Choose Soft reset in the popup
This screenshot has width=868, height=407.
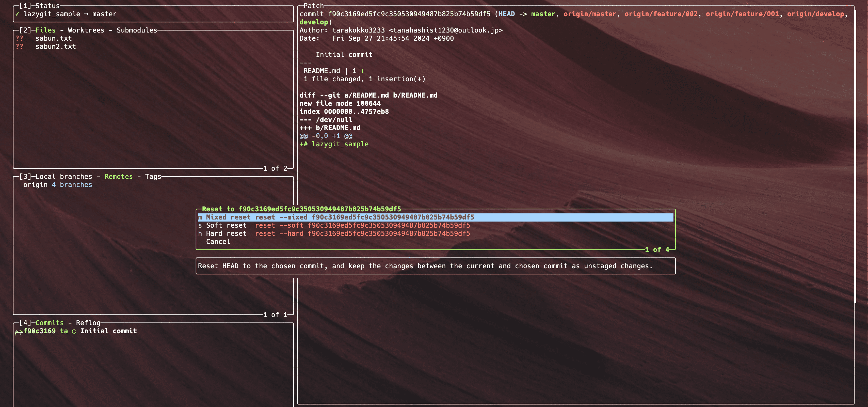pos(227,225)
